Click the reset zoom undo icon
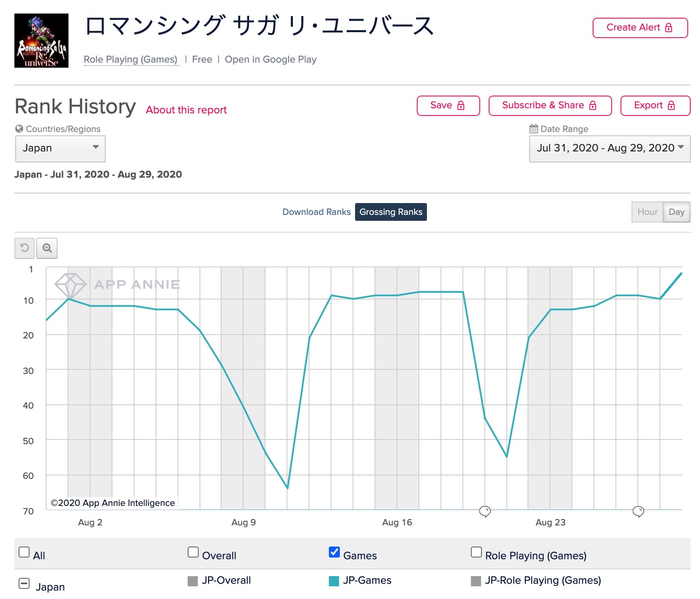 [25, 248]
